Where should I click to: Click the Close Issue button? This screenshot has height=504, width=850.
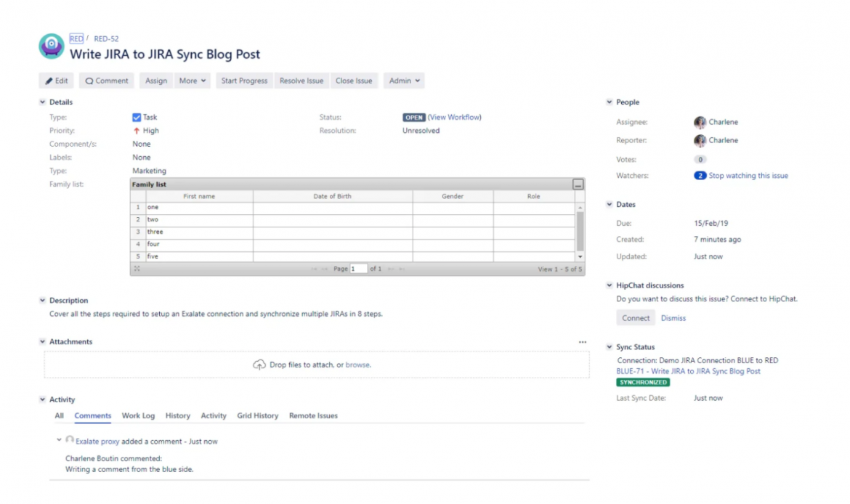point(354,81)
